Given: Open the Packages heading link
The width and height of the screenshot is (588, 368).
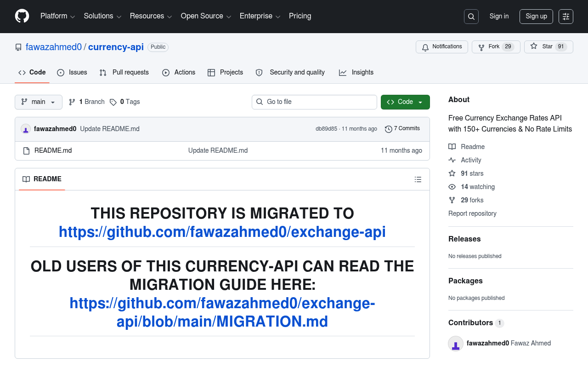Looking at the screenshot, I should [x=465, y=281].
